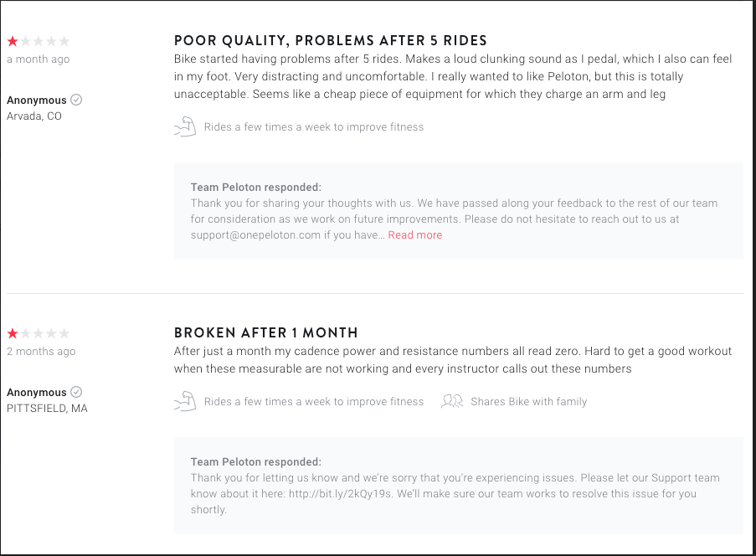756x556 pixels.
Task: Click the Anonymous name from PITTSFIELD, MA
Action: coord(37,393)
